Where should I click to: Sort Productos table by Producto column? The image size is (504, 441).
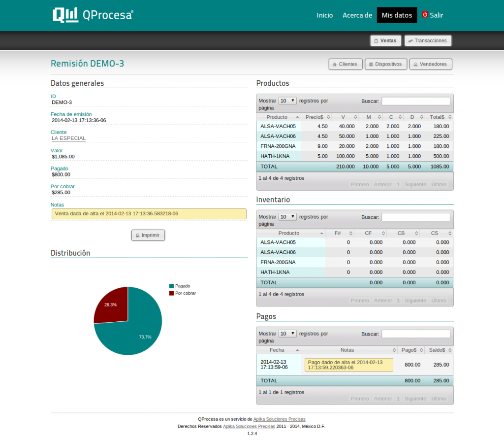click(279, 117)
